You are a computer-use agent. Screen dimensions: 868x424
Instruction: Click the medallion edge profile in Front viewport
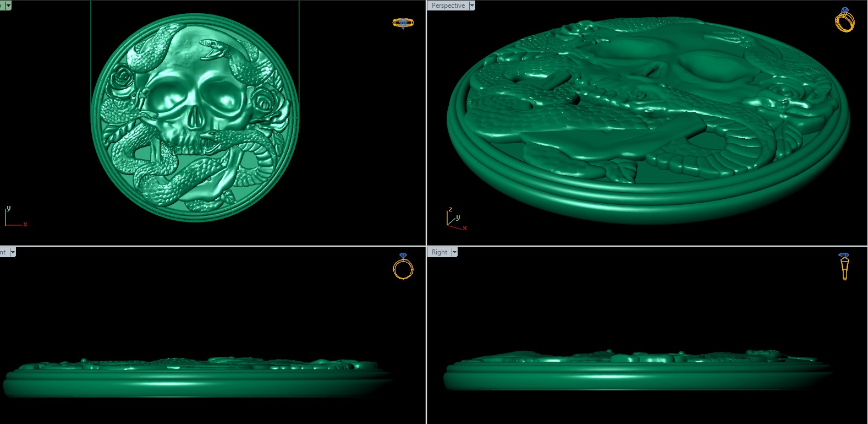click(198, 377)
